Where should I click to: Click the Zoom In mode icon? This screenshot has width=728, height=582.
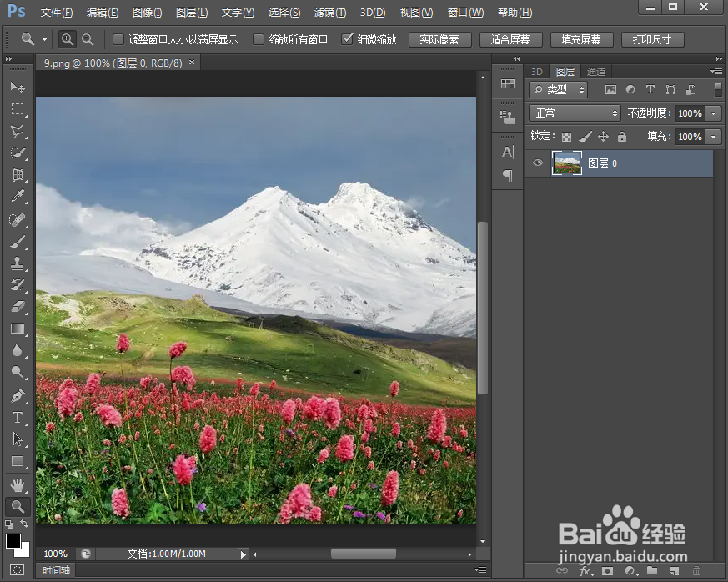tap(68, 39)
